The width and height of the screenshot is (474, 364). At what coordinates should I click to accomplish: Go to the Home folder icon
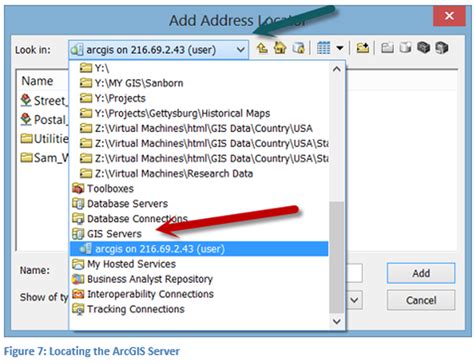pyautogui.click(x=280, y=49)
